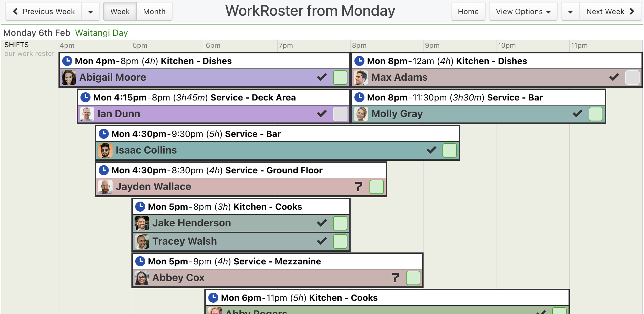Tick the grey checkbox for Ian Dunn
The width and height of the screenshot is (644, 314).
pyautogui.click(x=340, y=114)
